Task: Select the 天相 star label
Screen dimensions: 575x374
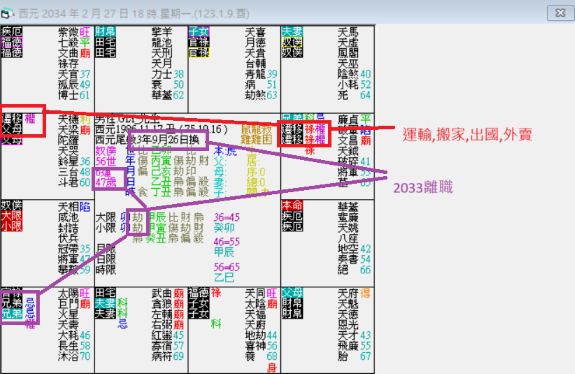Action: 68,207
